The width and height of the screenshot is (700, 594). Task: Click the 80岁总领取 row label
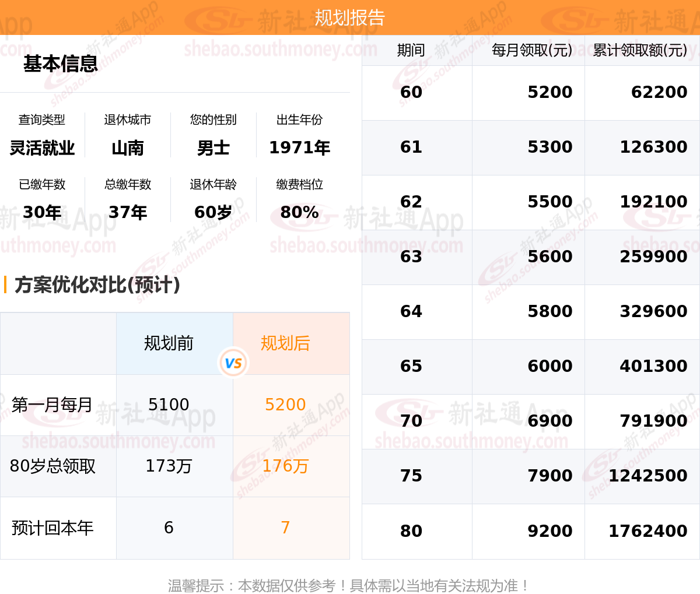[52, 466]
